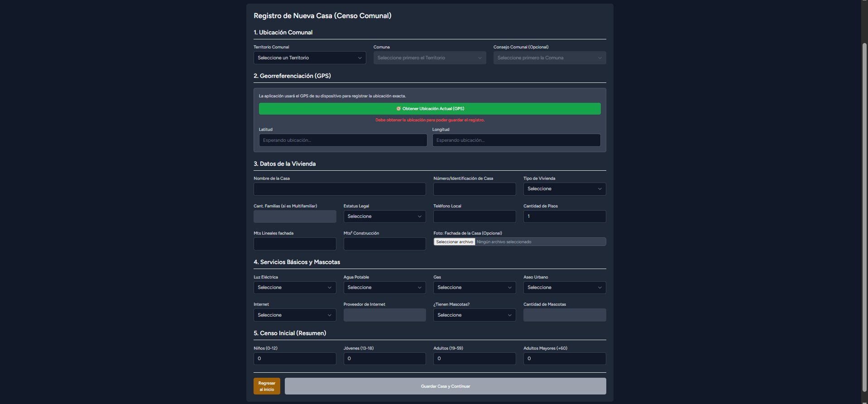Click the Adultos Mayores (+60) field
The image size is (868, 404).
tap(564, 359)
